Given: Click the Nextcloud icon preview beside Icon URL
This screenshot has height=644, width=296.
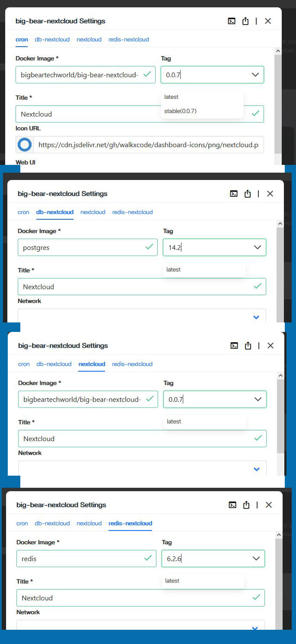Looking at the screenshot, I should click(x=25, y=145).
